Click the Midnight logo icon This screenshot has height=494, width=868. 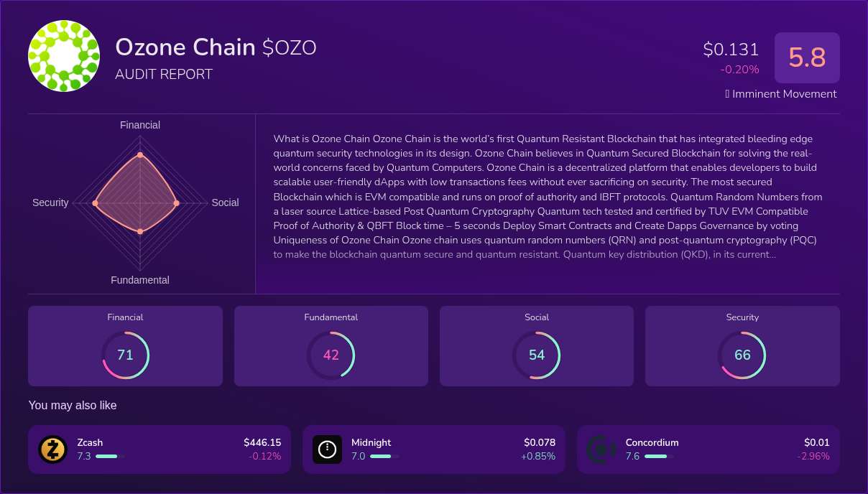tap(327, 449)
